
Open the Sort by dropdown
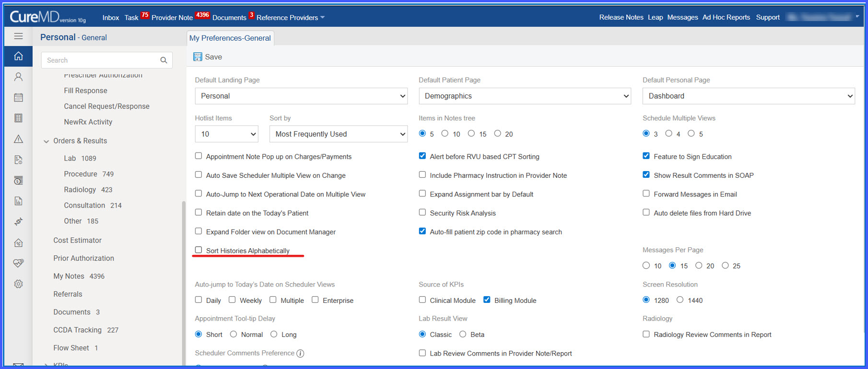pos(339,134)
